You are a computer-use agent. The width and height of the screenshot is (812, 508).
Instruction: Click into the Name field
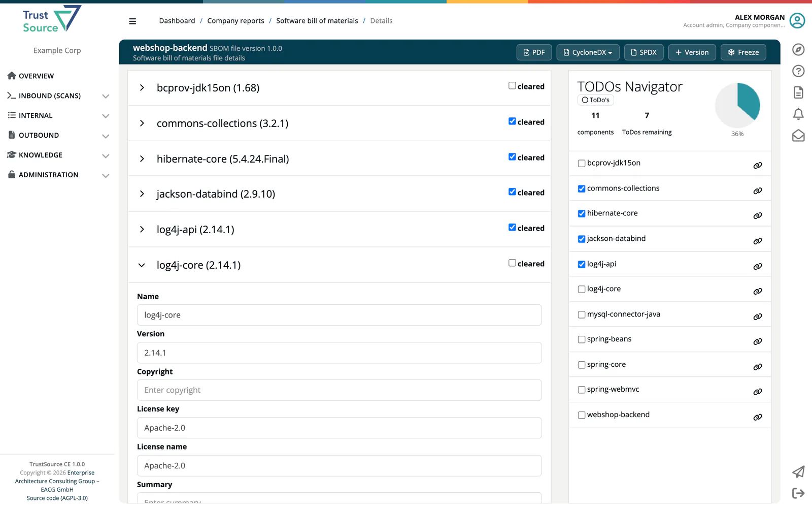coord(339,315)
